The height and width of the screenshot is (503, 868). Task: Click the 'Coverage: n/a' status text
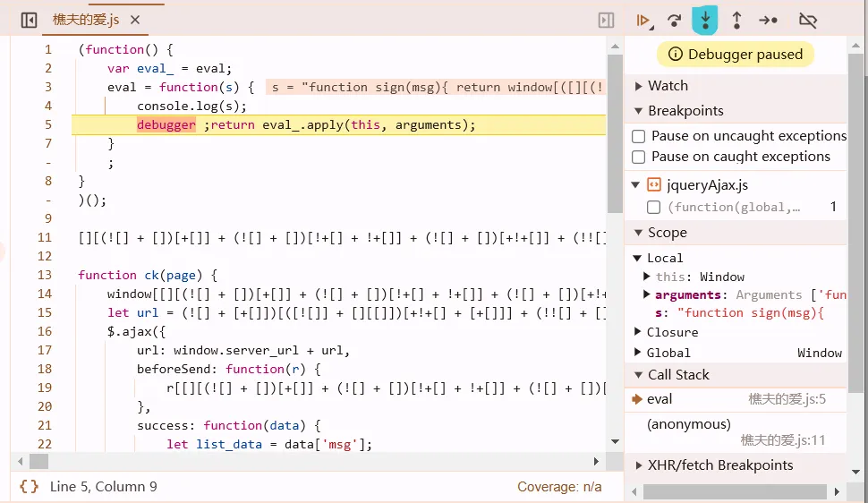(559, 486)
